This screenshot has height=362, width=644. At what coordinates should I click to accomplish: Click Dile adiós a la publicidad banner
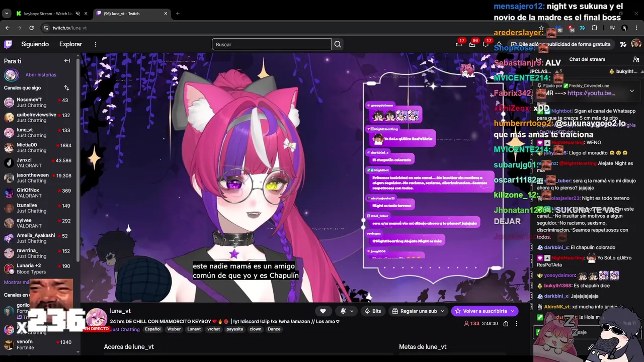pos(561,44)
